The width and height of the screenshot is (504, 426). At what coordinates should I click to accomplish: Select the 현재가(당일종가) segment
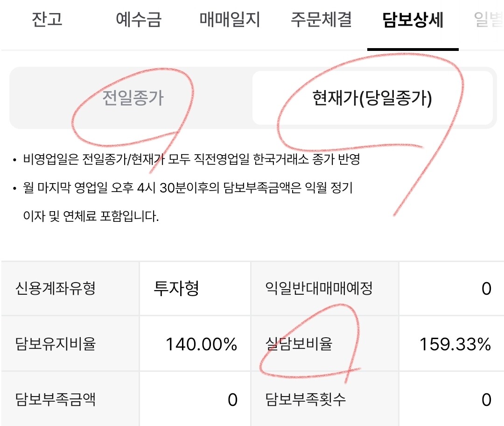pyautogui.click(x=372, y=98)
